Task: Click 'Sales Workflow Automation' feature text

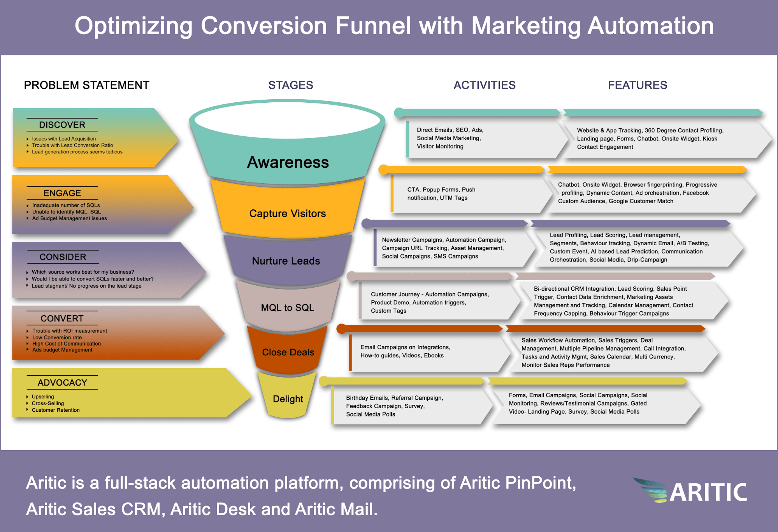Action: (558, 340)
